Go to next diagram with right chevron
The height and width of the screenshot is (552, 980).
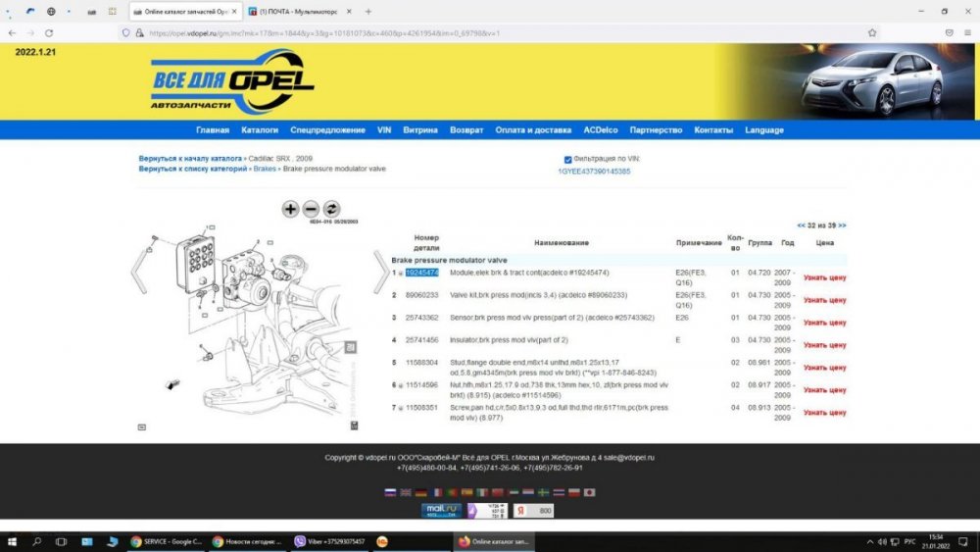381,275
